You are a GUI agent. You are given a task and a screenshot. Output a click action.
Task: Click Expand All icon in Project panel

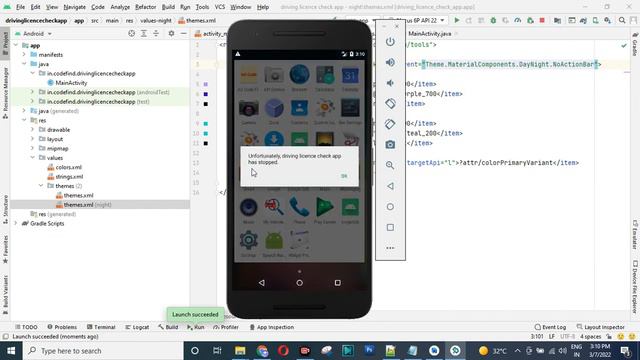tap(144, 33)
